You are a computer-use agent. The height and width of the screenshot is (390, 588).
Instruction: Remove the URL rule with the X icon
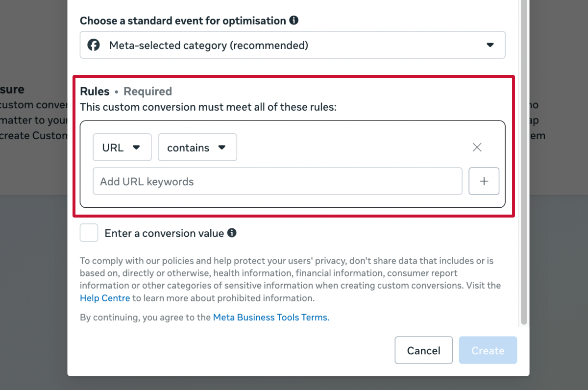point(477,147)
